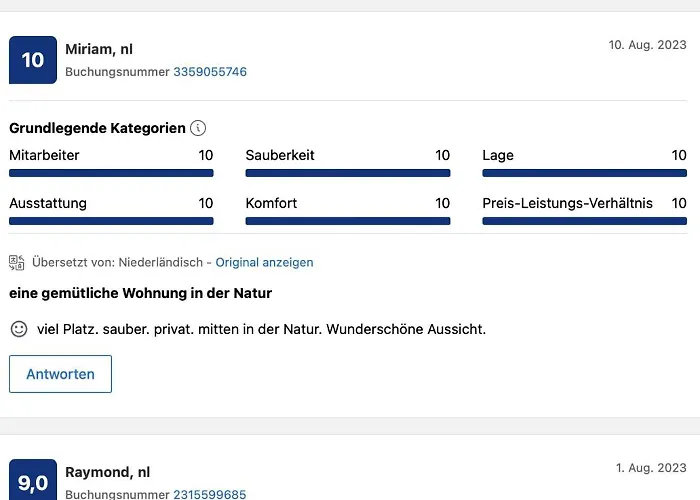Screen dimensions: 700x500
Task: Click the review date 10. Aug. 2023
Action: [x=647, y=45]
